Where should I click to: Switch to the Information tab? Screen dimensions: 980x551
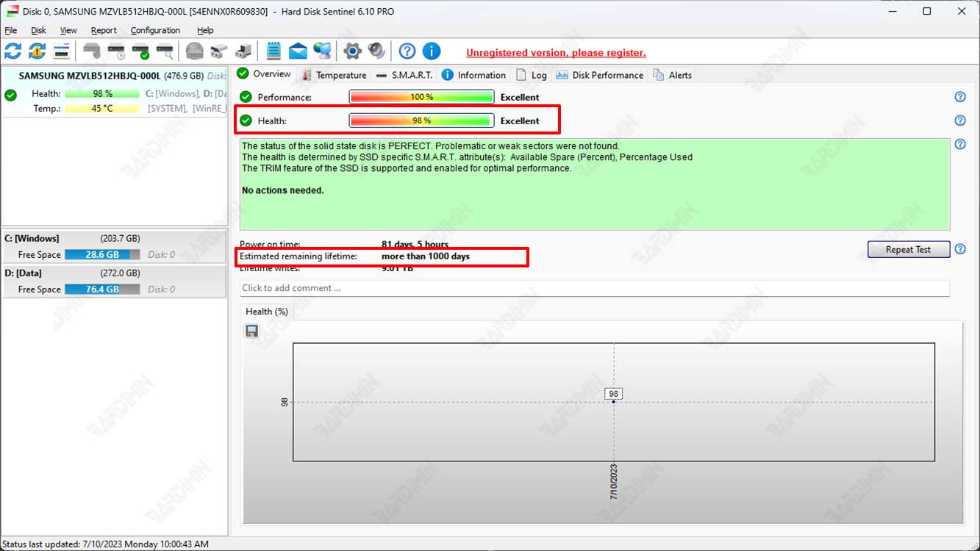coord(473,75)
